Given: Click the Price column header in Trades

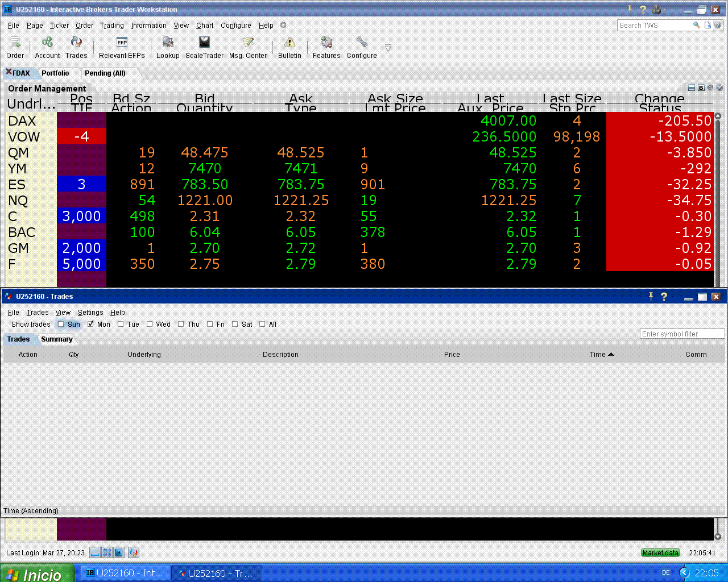Looking at the screenshot, I should point(452,354).
